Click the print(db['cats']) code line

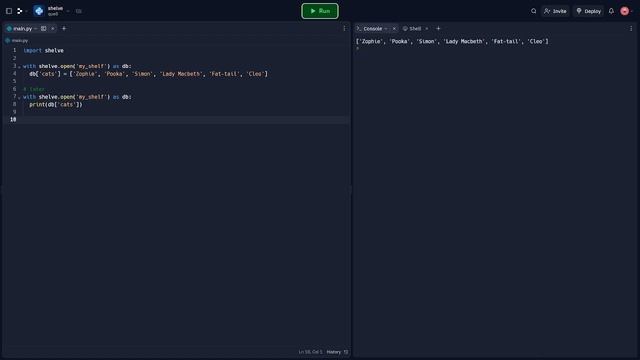coord(56,104)
